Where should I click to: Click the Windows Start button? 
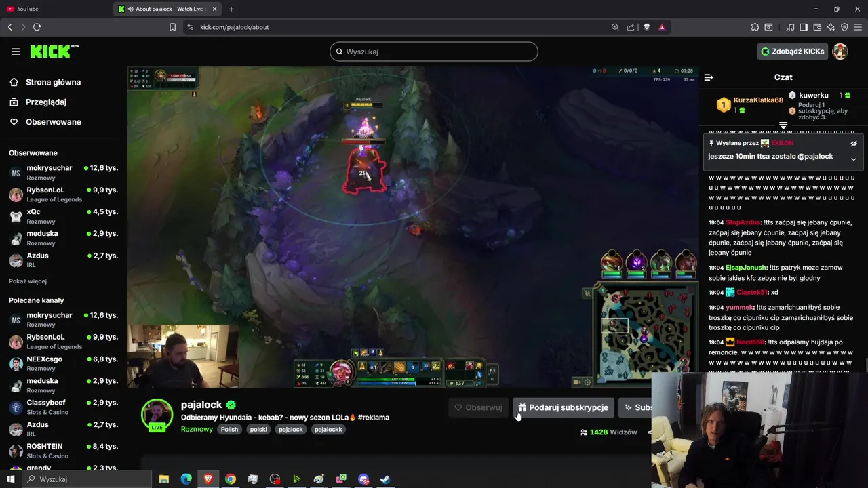(x=10, y=479)
